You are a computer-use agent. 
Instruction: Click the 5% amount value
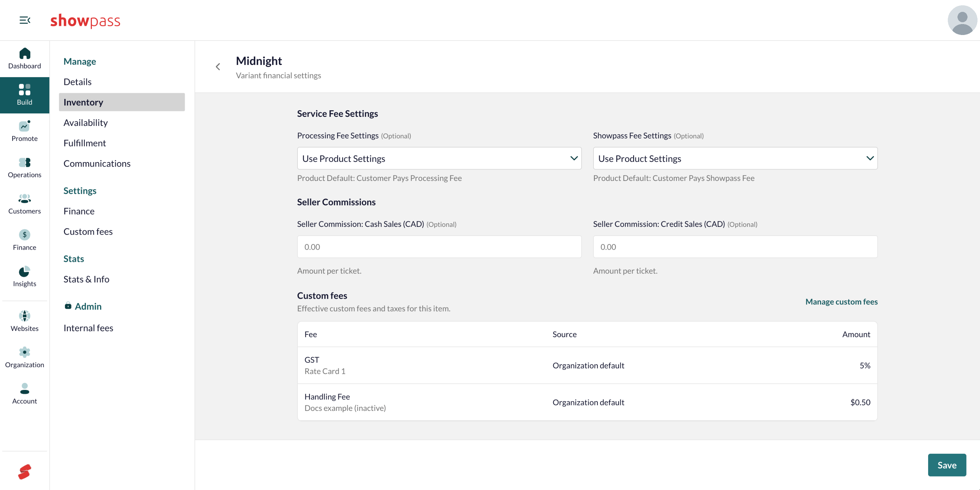click(865, 365)
